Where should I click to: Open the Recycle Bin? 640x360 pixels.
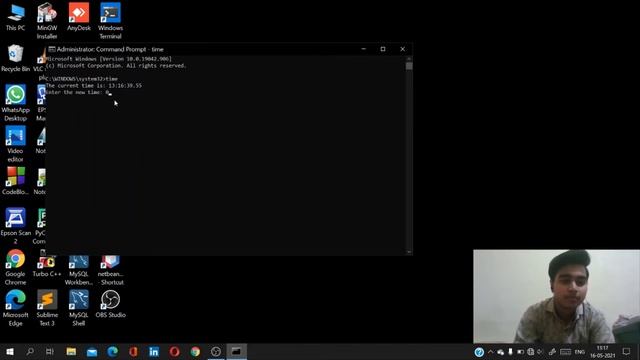16,59
